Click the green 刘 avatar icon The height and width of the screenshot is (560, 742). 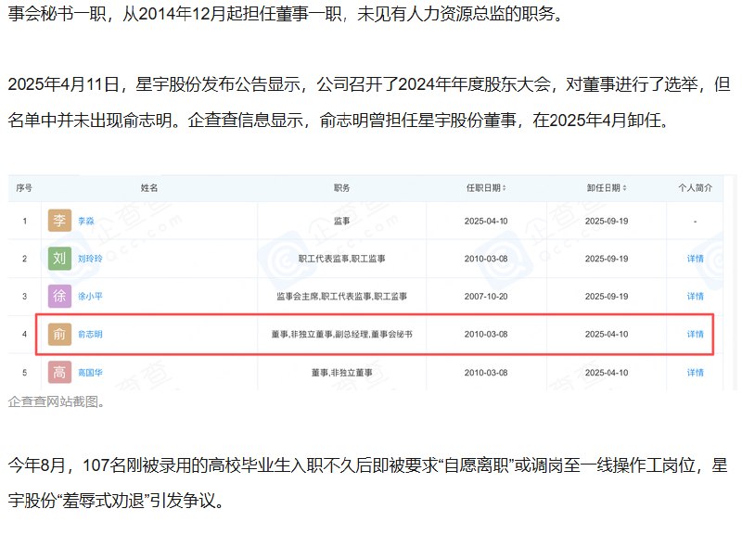(x=59, y=259)
